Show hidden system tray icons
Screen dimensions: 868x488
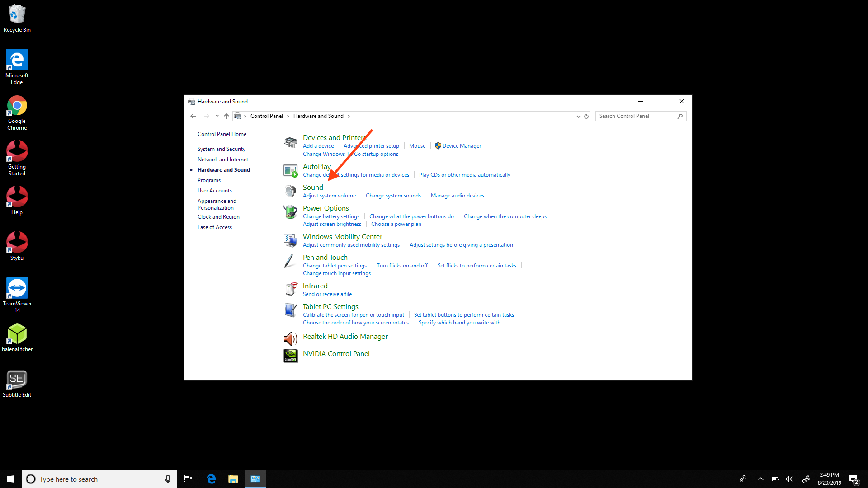(760, 479)
